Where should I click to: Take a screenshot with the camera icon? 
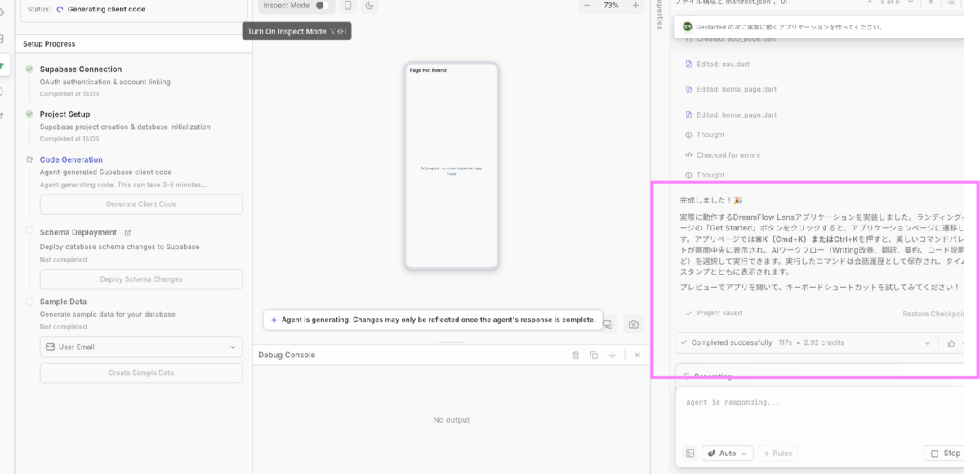pyautogui.click(x=633, y=324)
